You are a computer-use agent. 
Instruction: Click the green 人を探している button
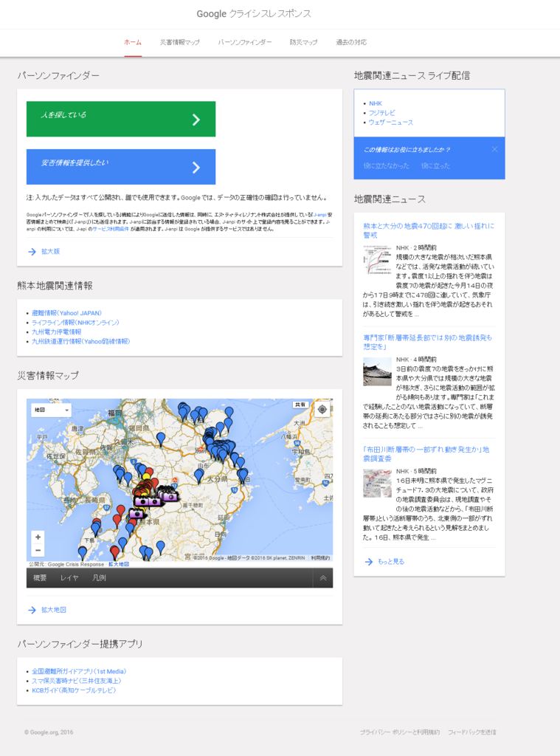coord(121,119)
